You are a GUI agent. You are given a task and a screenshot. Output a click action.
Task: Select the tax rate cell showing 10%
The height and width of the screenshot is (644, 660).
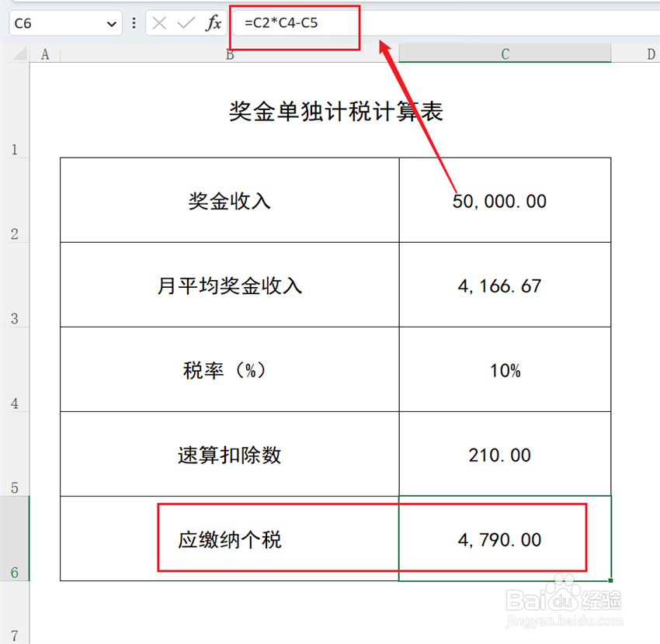click(x=505, y=371)
